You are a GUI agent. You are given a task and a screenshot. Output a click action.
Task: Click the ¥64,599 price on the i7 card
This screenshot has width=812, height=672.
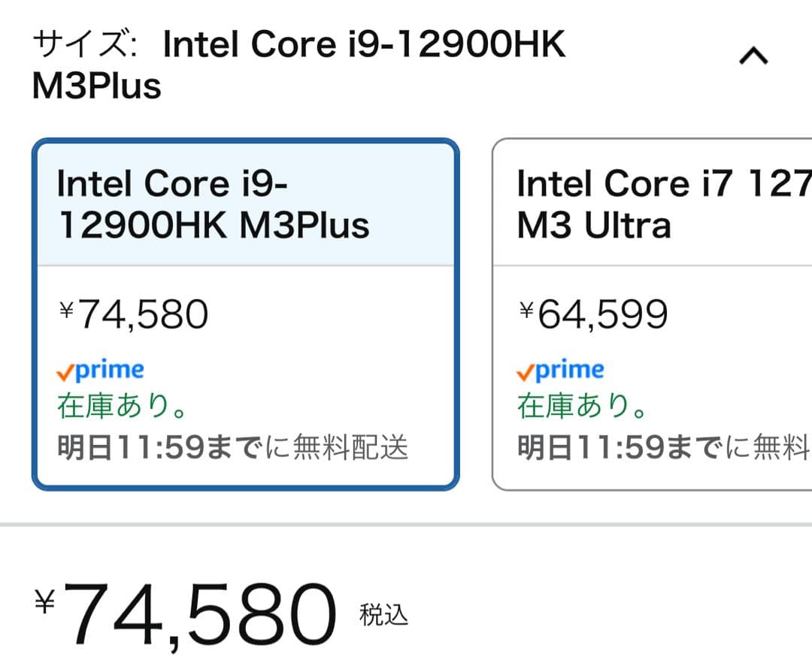(593, 313)
